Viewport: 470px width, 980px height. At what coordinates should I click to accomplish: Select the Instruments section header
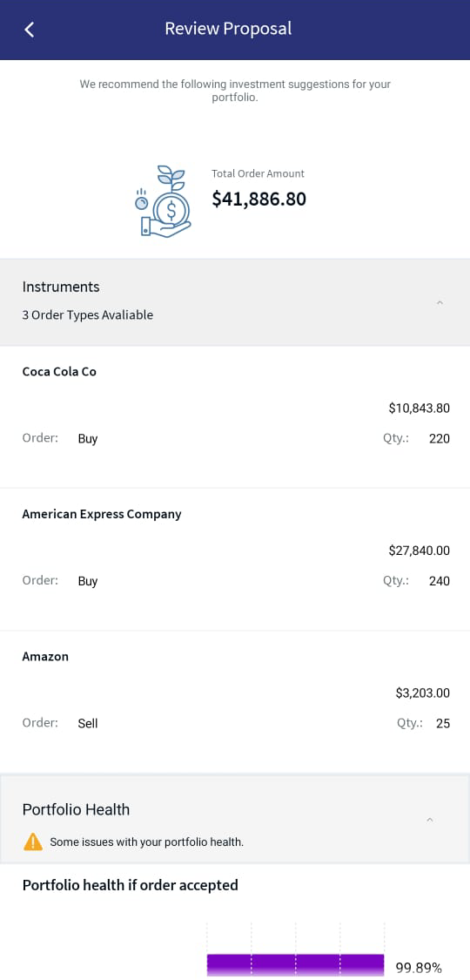(x=235, y=302)
